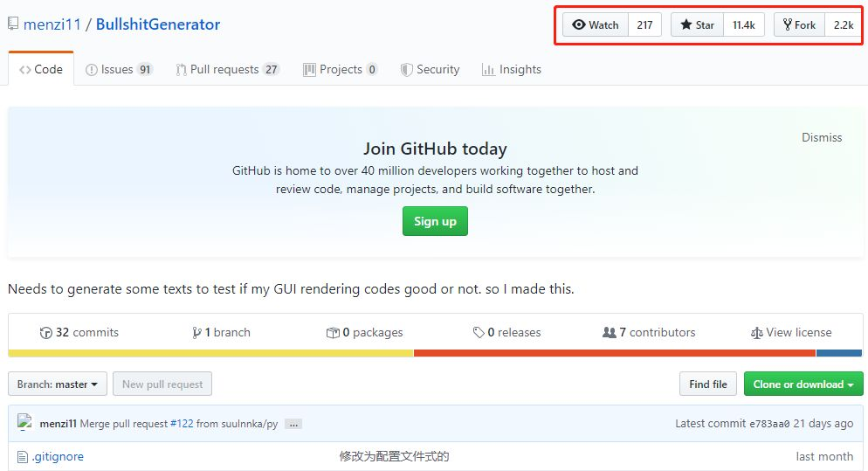Screen dimensions: 868x471
Task: Click the green Sign up button
Action: (435, 221)
